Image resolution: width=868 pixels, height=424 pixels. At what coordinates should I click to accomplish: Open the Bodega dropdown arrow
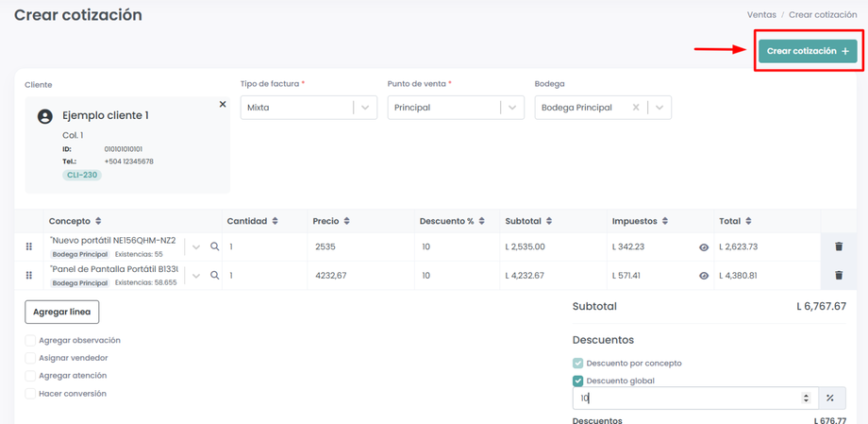[659, 108]
